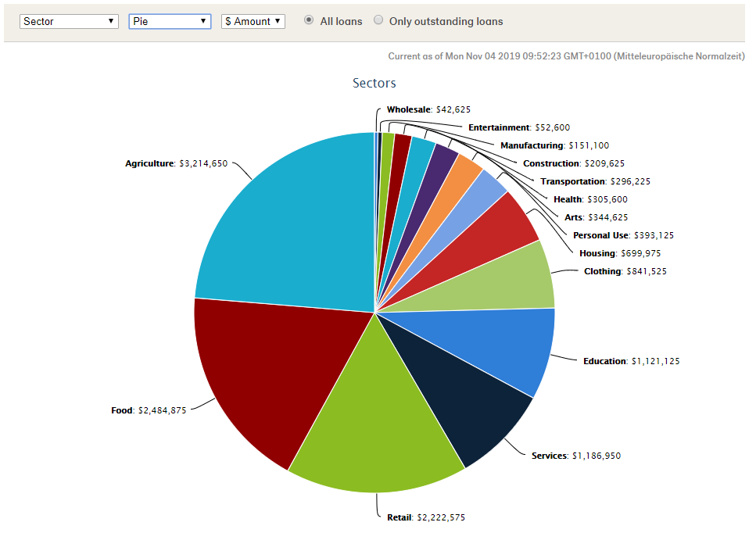Screen dimensions: 756x558
Task: Click the Food $2,484,875 label
Action: point(149,410)
